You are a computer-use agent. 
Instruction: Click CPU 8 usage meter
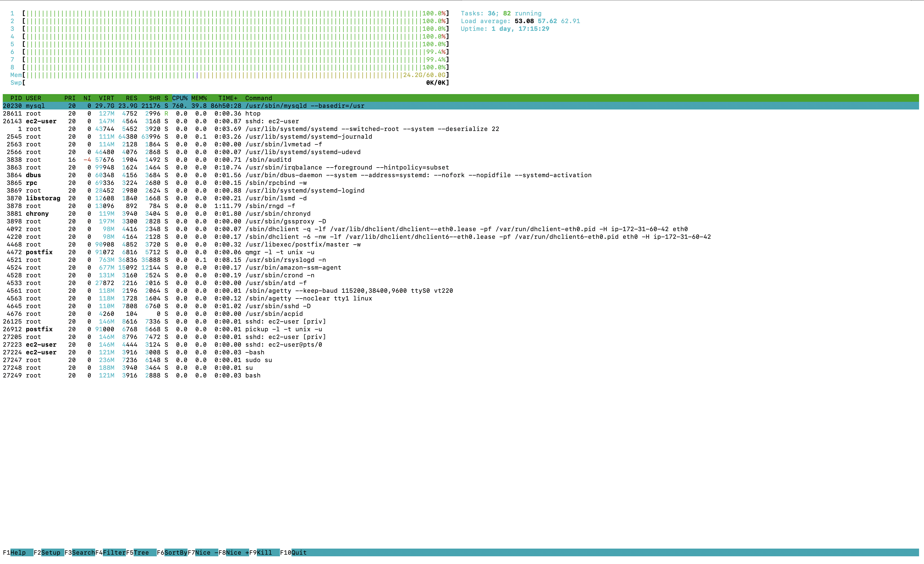click(230, 67)
